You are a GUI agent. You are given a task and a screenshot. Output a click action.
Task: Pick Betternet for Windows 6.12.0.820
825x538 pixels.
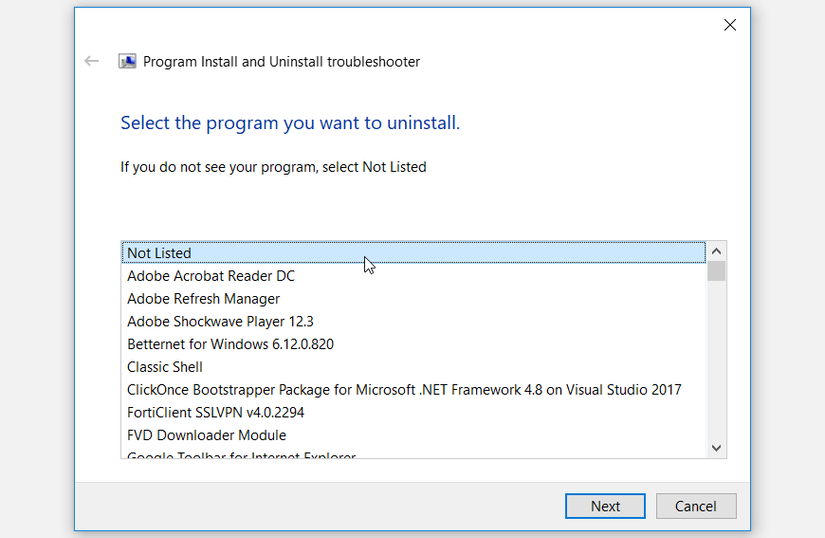coord(414,344)
